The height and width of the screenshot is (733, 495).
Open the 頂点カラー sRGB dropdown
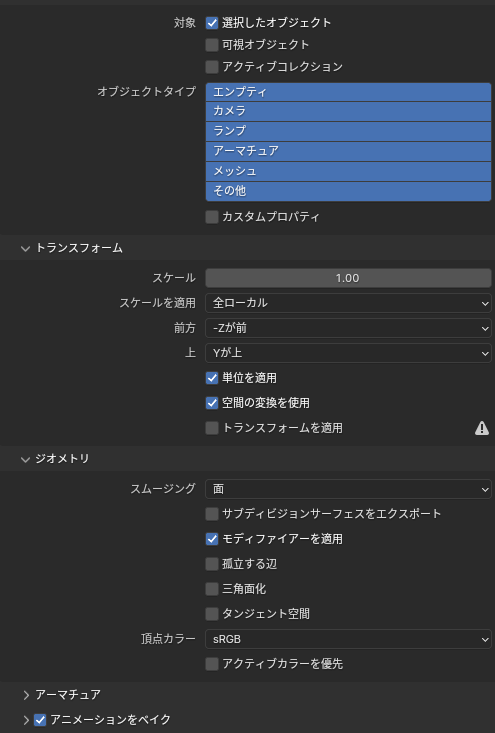click(348, 639)
